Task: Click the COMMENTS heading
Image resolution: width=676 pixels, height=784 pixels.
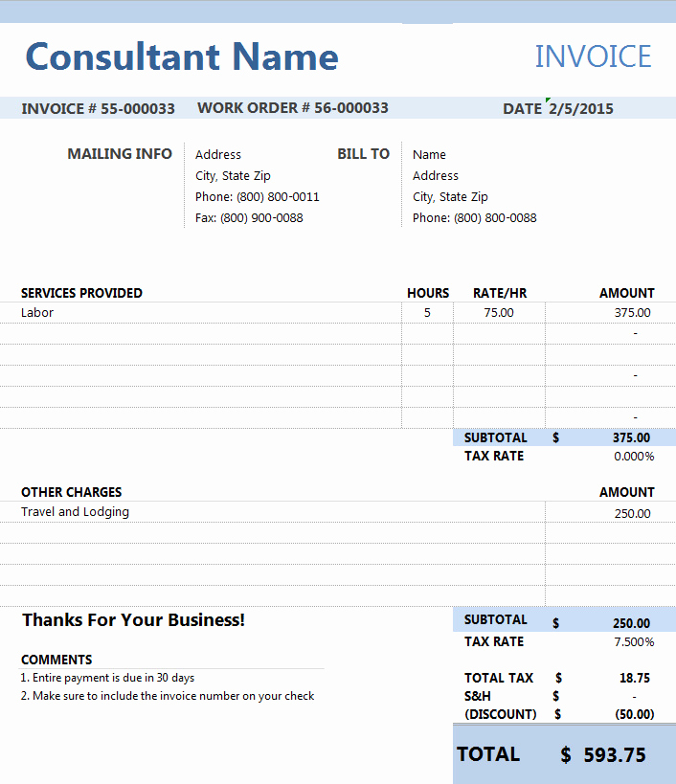Action: pos(56,660)
